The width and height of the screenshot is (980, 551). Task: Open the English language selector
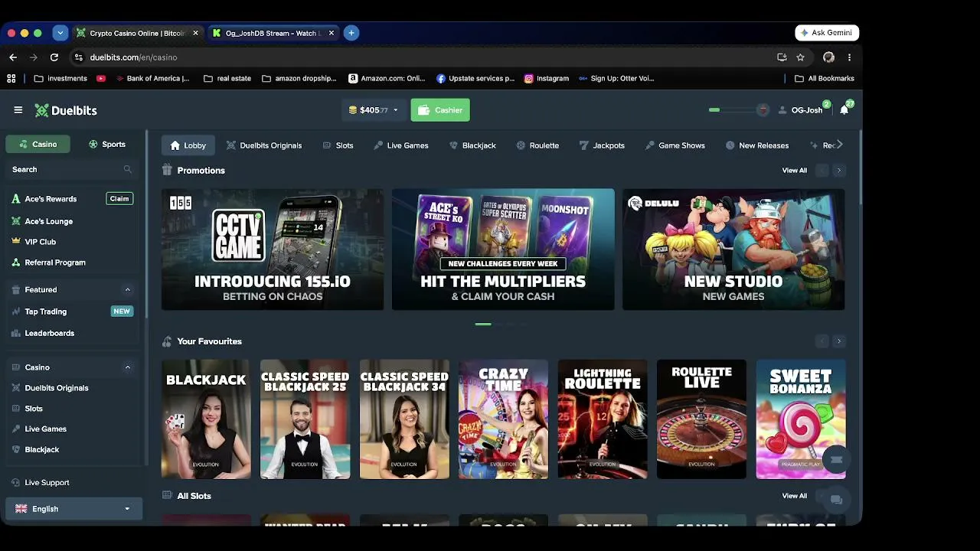click(x=73, y=509)
